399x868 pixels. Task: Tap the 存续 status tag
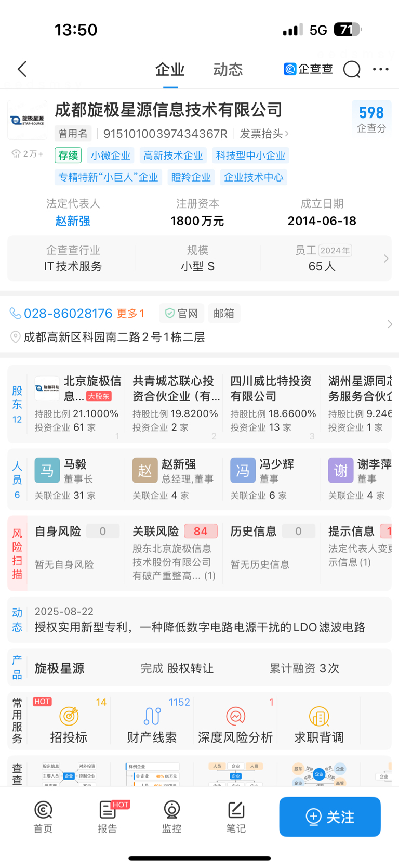[68, 156]
